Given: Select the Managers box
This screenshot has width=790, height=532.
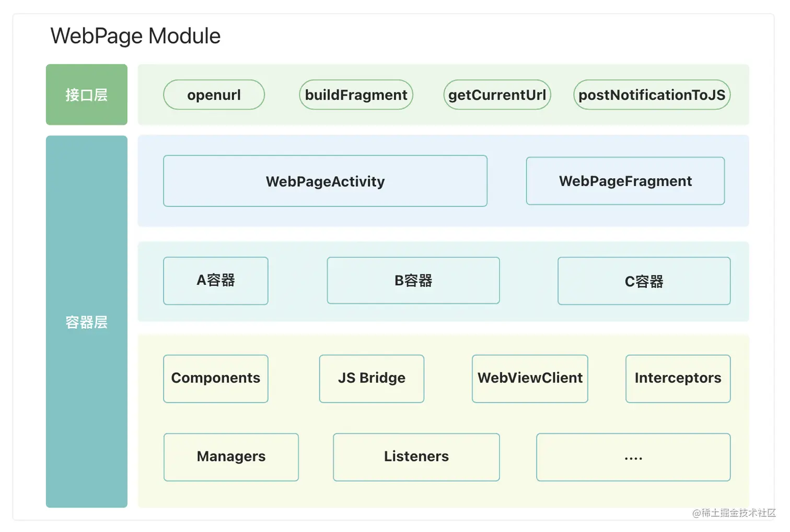Looking at the screenshot, I should coord(231,457).
